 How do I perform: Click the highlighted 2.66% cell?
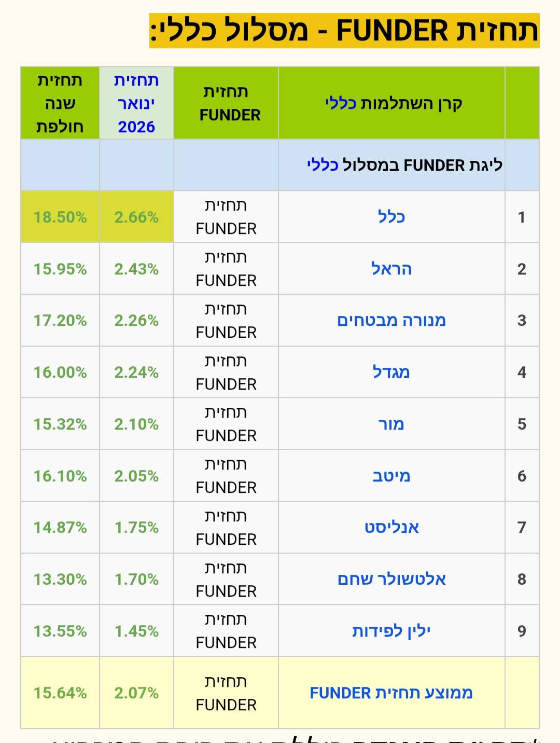(136, 217)
